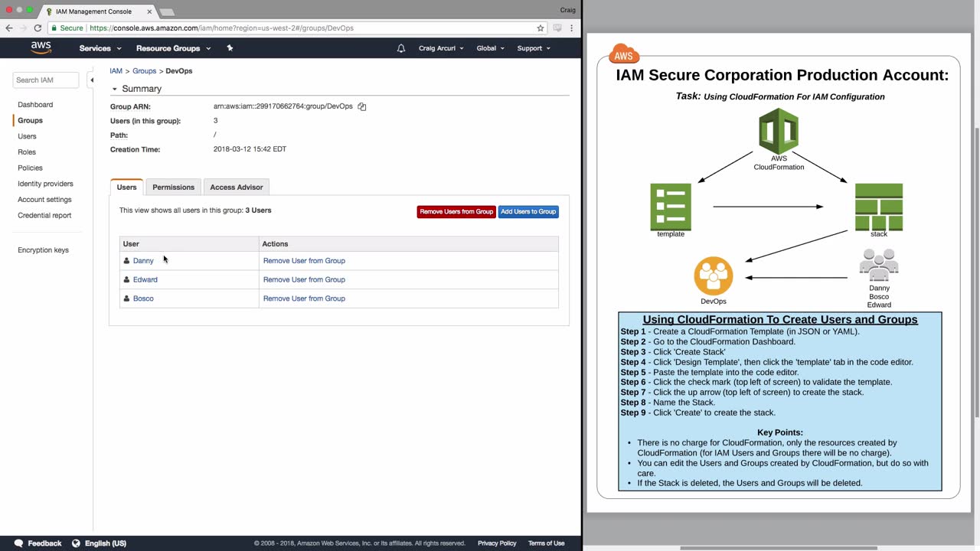Click the red Remove Users from Group button
The image size is (980, 551).
tap(456, 211)
